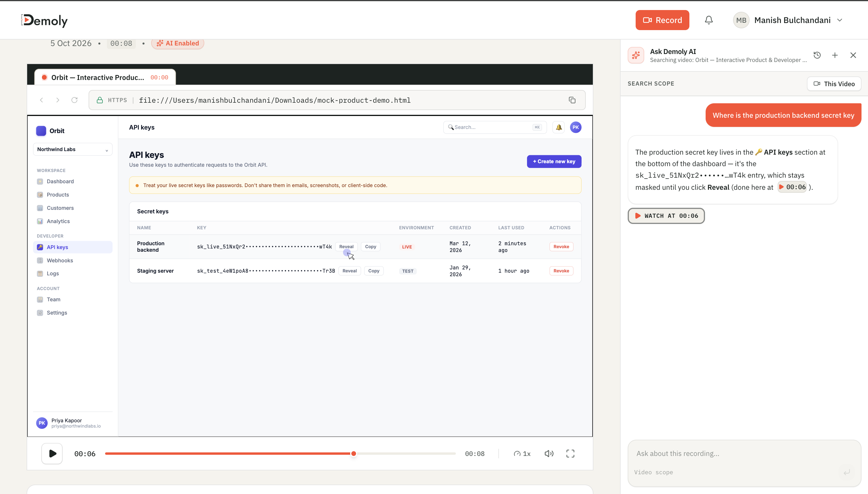Copy the recording URL with the copy icon
868x494 pixels.
[572, 100]
